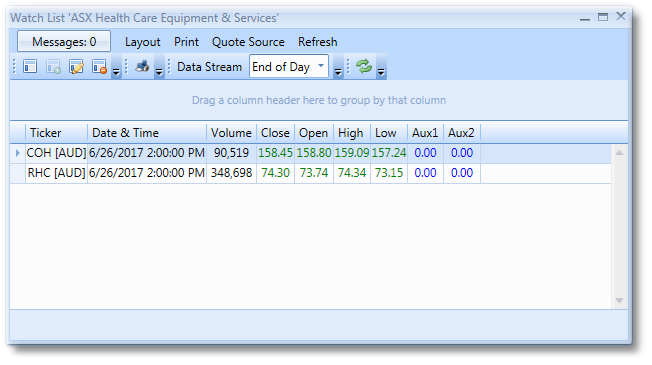Click the COH date 6/26/2017 2:00:00 PM cell
The image size is (652, 365).
click(x=147, y=153)
